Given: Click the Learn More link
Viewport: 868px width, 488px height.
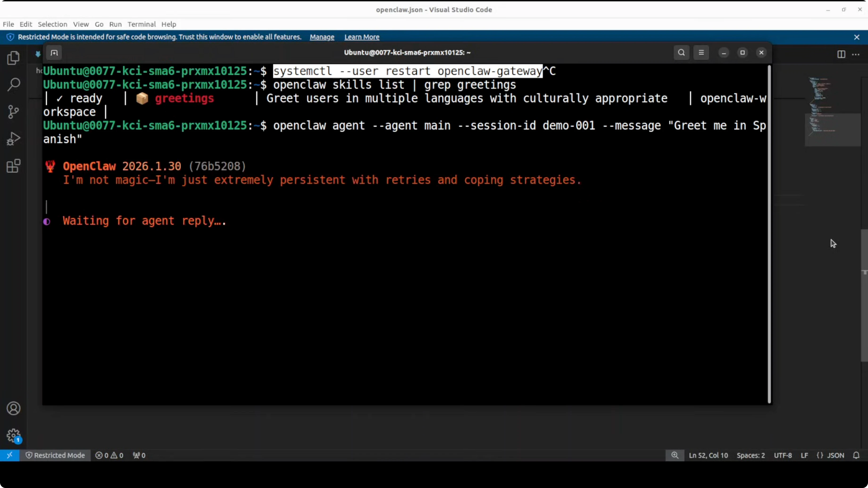Looking at the screenshot, I should 361,37.
